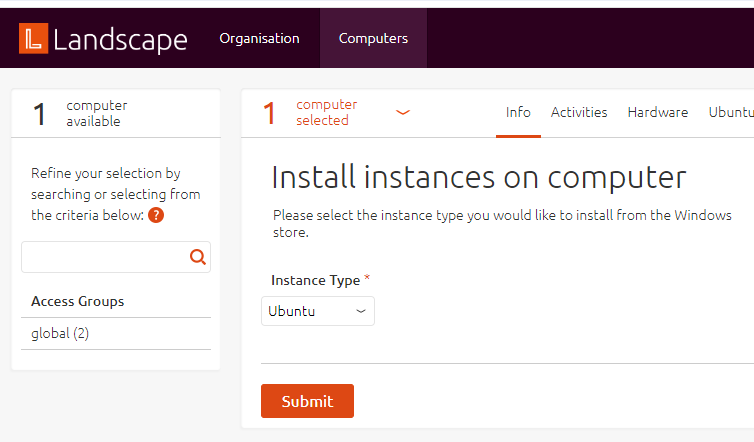754x442 pixels.
Task: Open the Organisation menu
Action: (259, 38)
